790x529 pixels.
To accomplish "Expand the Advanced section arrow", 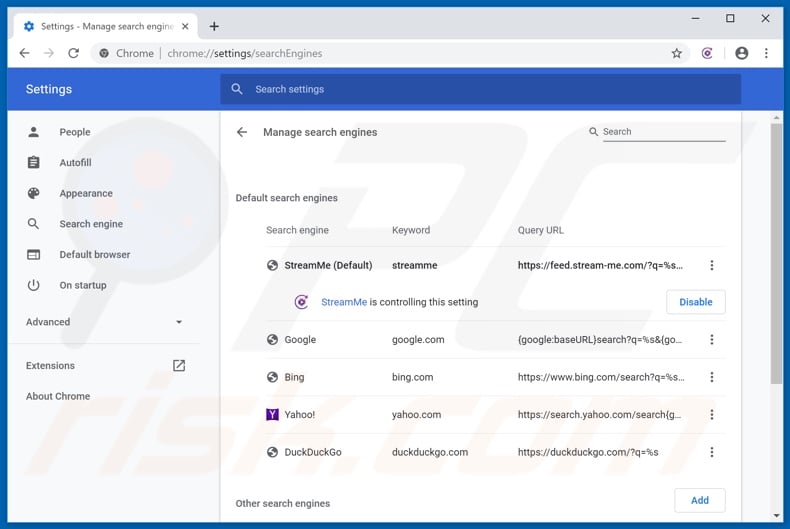I will click(x=179, y=322).
